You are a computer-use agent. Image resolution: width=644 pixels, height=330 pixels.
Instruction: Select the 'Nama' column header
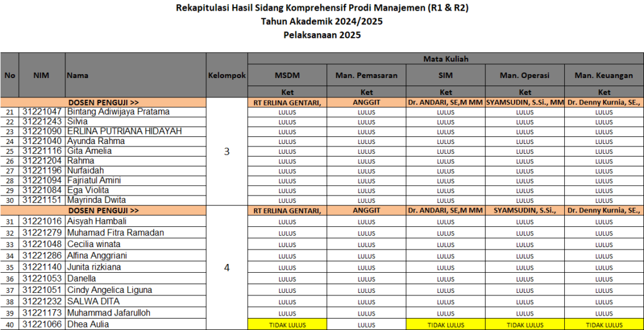136,75
